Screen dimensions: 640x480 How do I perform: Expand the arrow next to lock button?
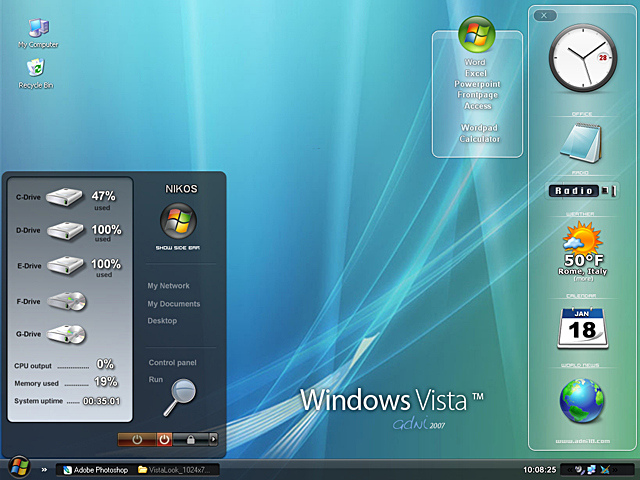213,440
